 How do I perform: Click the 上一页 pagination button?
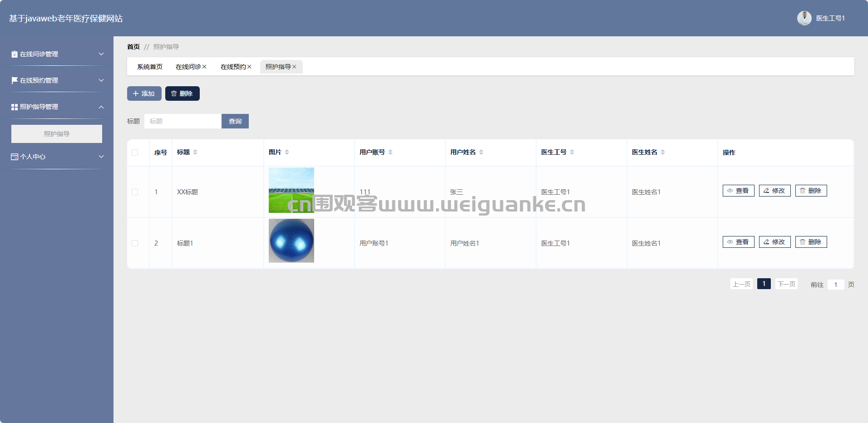point(741,284)
